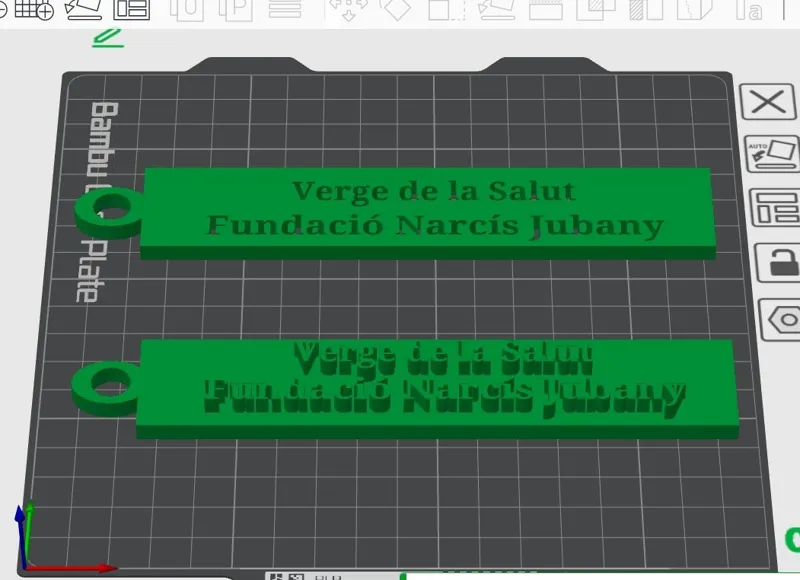The image size is (800, 580).
Task: Select the Scale tool
Action: [446, 9]
